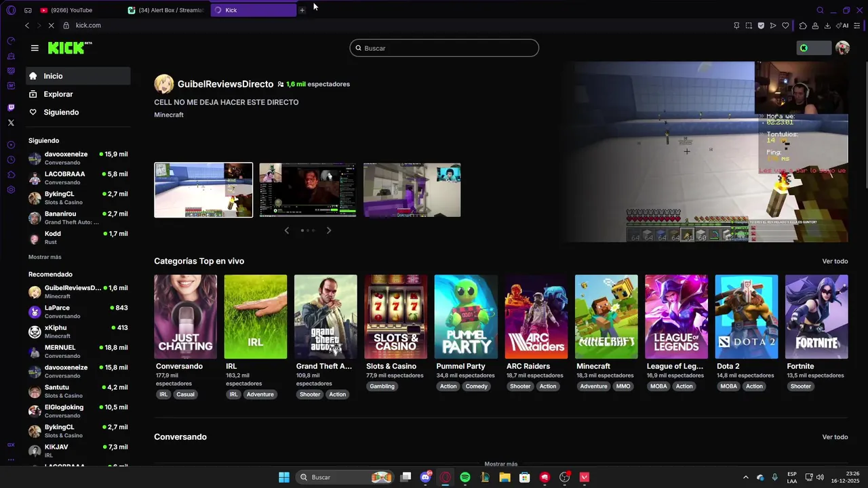Open the Pummel Party category card
Viewport: 868px width, 488px height.
tap(466, 317)
